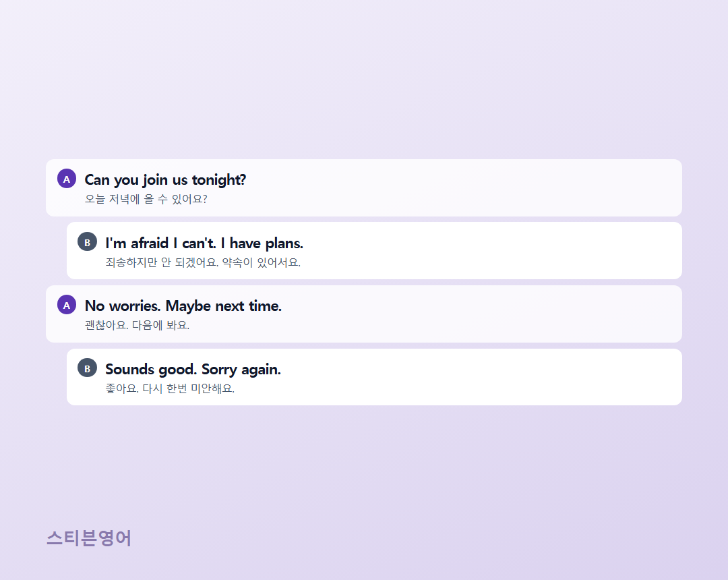Click the Korean translation "오늘 저녁에 올 수 있어요?"

(x=146, y=199)
